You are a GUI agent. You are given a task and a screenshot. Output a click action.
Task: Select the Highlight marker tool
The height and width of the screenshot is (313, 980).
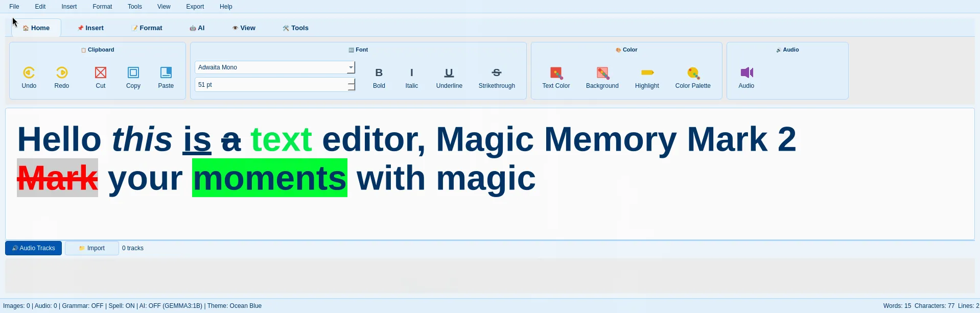[x=647, y=73]
